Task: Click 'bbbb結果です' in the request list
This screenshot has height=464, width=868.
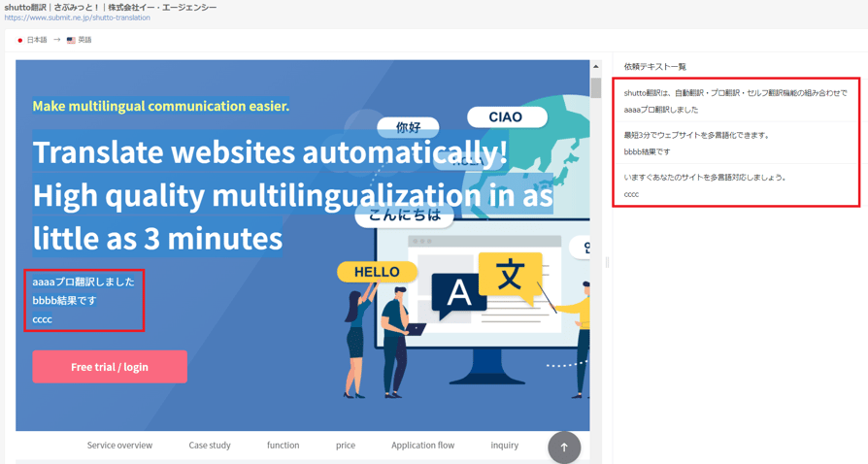Action: click(x=647, y=151)
